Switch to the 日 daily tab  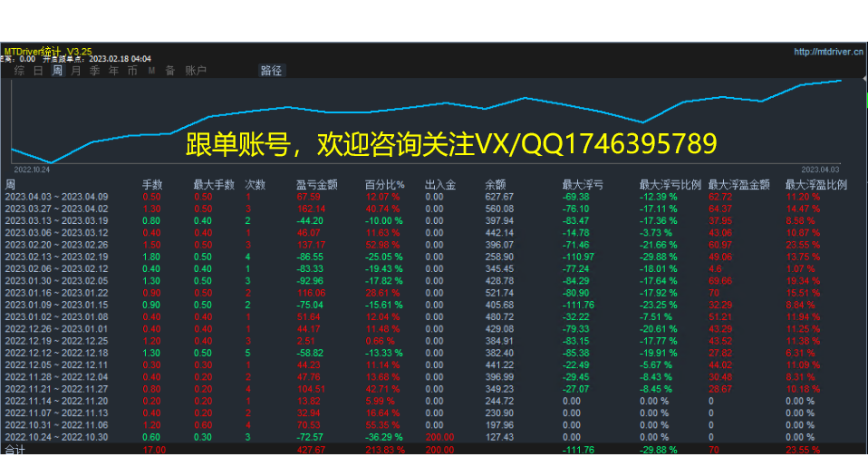(x=38, y=71)
